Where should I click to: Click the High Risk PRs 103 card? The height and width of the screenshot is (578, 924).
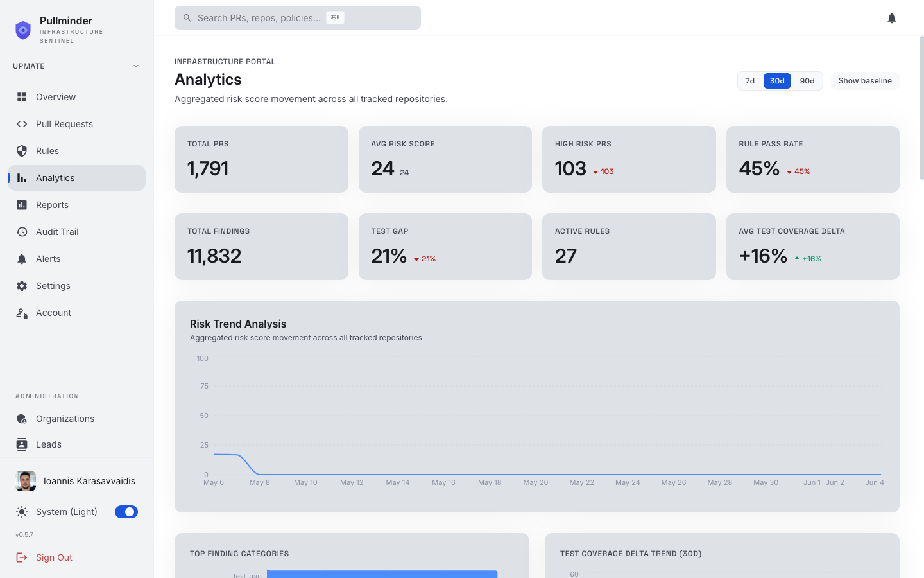tap(629, 159)
